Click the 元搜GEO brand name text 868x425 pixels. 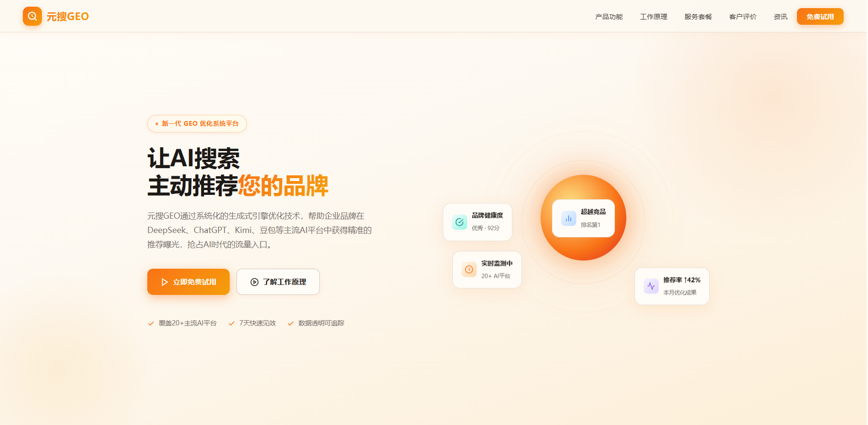point(68,17)
